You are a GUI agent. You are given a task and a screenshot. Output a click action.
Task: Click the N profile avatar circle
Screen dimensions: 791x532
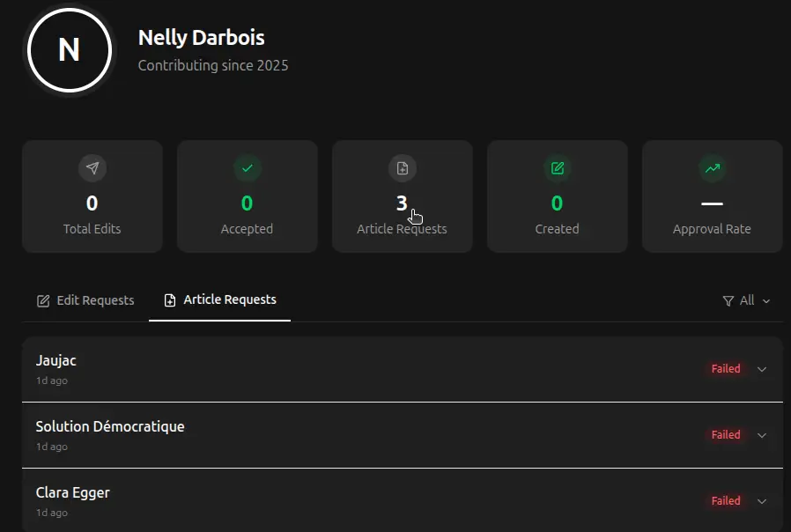coord(70,51)
